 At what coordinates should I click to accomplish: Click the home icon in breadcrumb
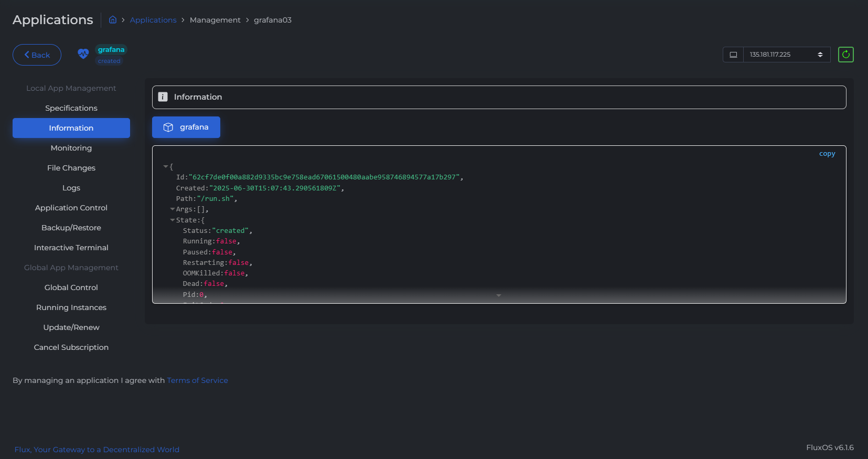tap(113, 20)
